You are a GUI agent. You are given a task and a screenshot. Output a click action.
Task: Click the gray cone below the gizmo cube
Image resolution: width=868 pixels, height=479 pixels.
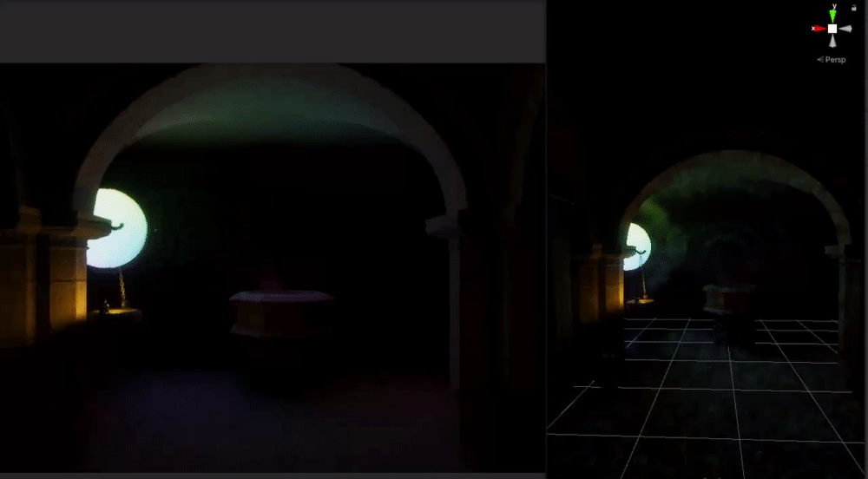point(832,41)
